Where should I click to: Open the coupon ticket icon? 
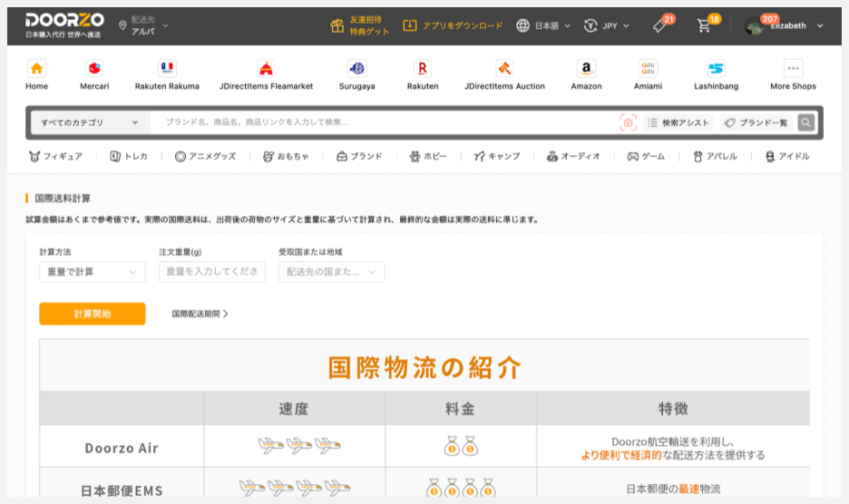click(x=660, y=26)
